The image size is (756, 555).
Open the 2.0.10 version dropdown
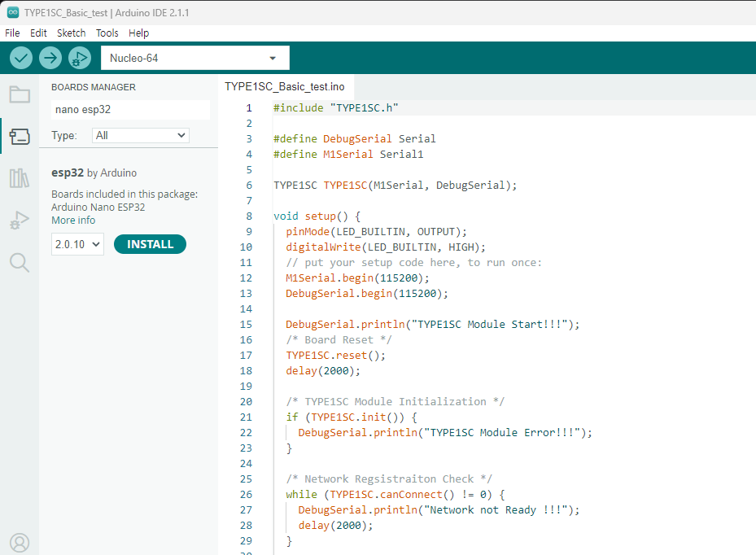point(77,244)
